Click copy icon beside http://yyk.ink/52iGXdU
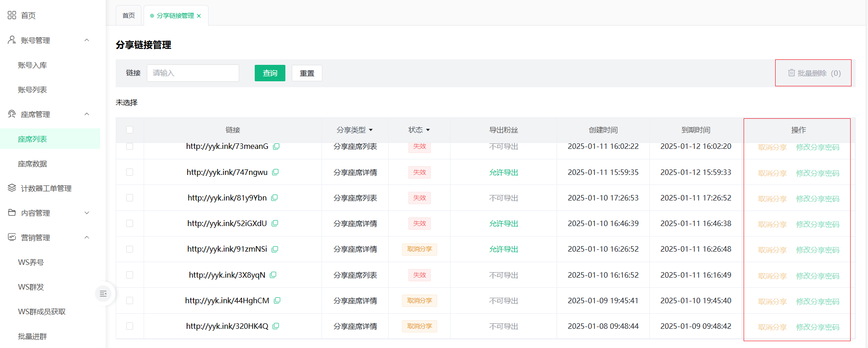This screenshot has width=868, height=348. pyautogui.click(x=275, y=223)
